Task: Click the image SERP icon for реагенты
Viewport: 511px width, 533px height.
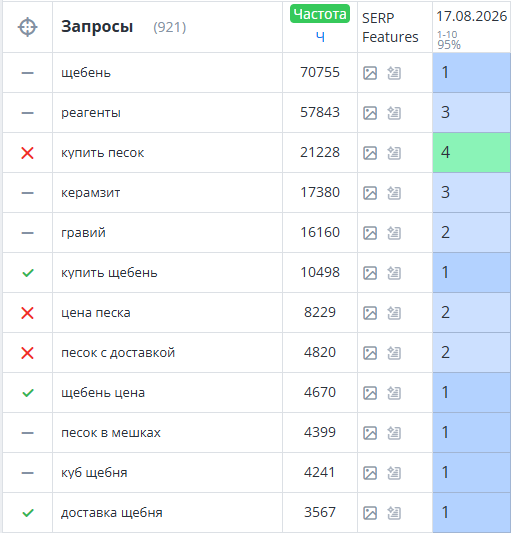Action: click(370, 113)
